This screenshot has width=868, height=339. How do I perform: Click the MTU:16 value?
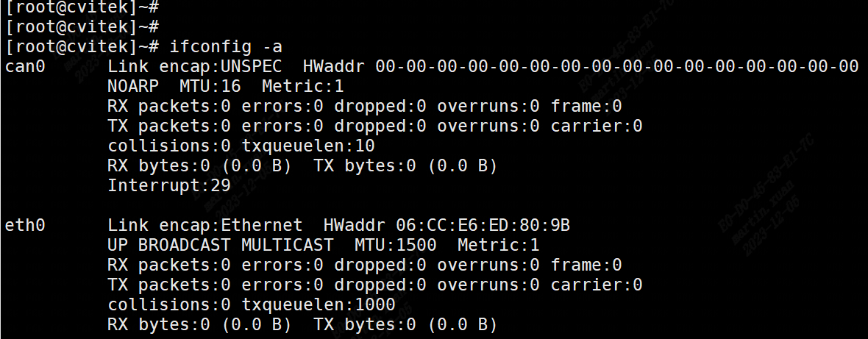coord(210,86)
